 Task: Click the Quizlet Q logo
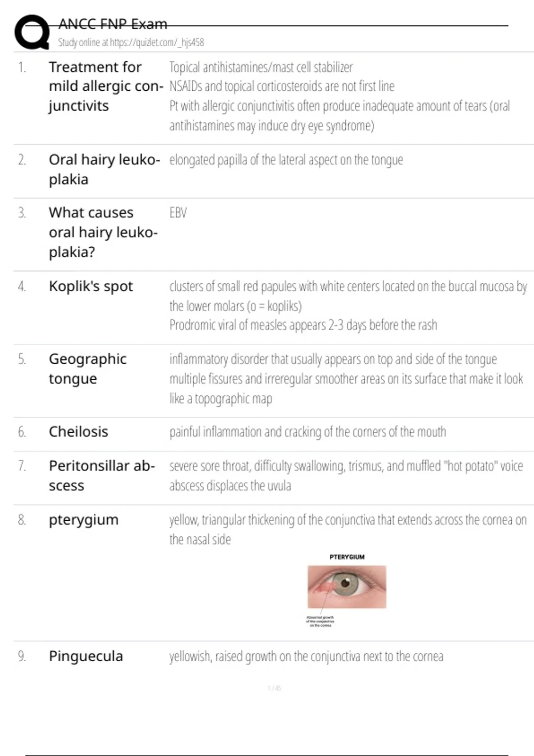32,32
